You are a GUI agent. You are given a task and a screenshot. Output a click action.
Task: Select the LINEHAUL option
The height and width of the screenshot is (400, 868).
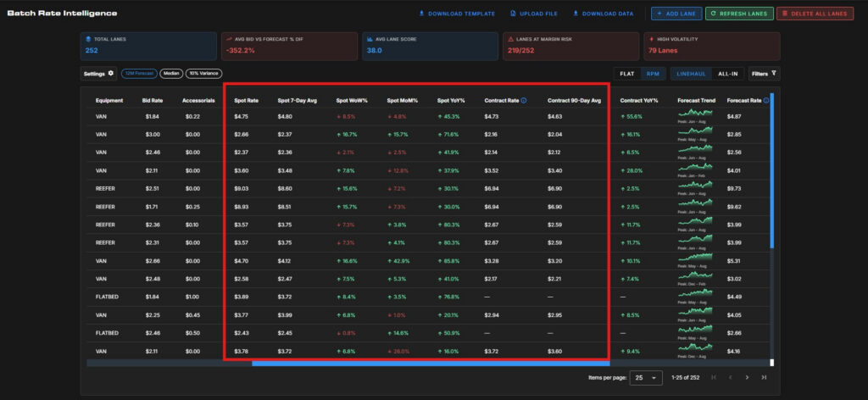coord(692,74)
